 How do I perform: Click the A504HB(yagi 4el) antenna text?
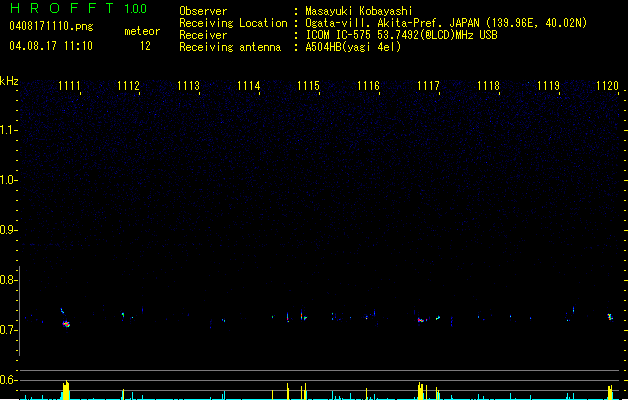pos(353,47)
